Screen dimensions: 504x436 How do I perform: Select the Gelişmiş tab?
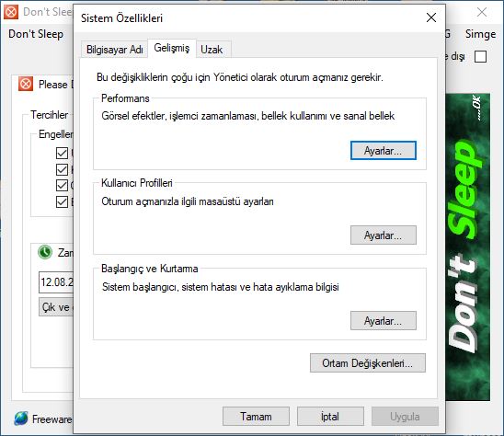[x=172, y=48]
